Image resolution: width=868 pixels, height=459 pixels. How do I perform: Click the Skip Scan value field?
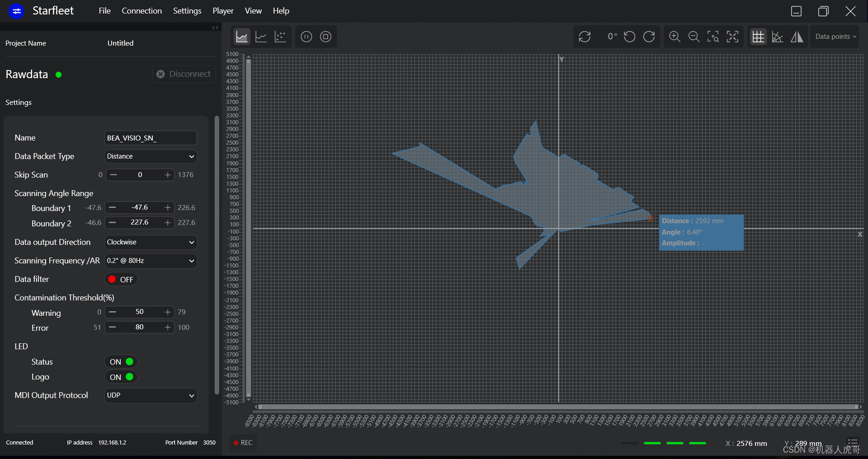pos(140,175)
